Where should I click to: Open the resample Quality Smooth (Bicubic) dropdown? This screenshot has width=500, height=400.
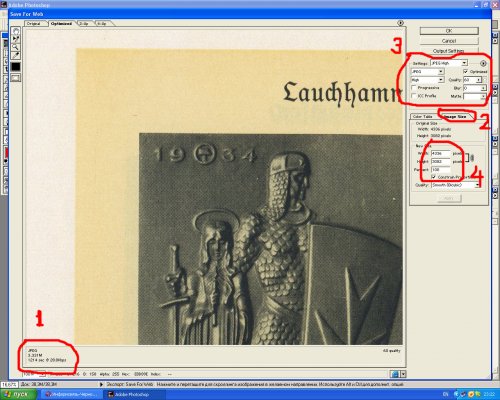click(x=455, y=185)
